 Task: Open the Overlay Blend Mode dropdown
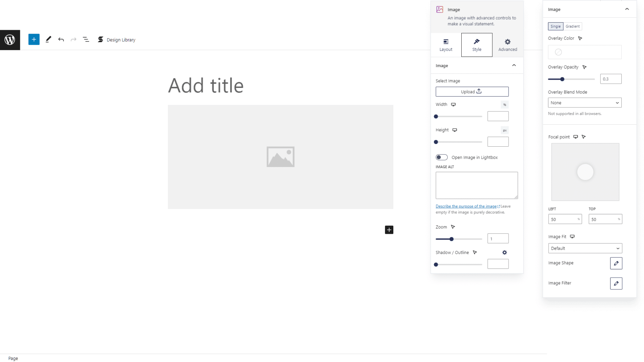pyautogui.click(x=584, y=103)
